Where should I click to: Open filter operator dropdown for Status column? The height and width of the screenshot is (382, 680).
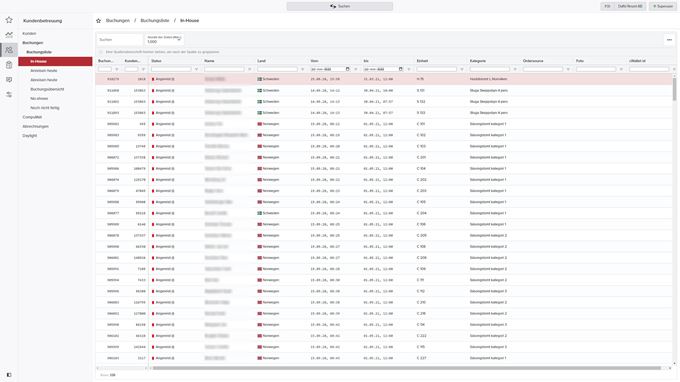click(196, 69)
